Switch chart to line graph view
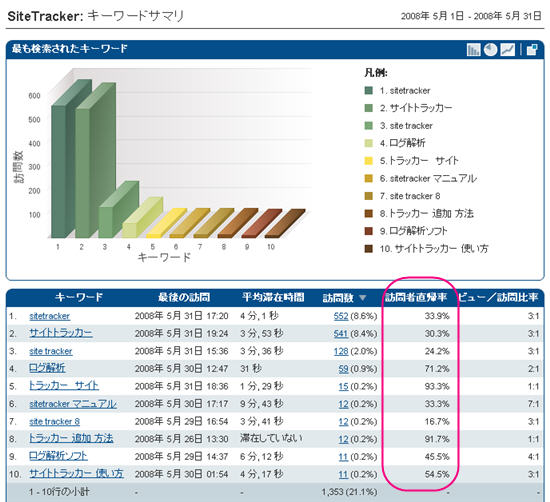The image size is (550, 502). click(508, 49)
